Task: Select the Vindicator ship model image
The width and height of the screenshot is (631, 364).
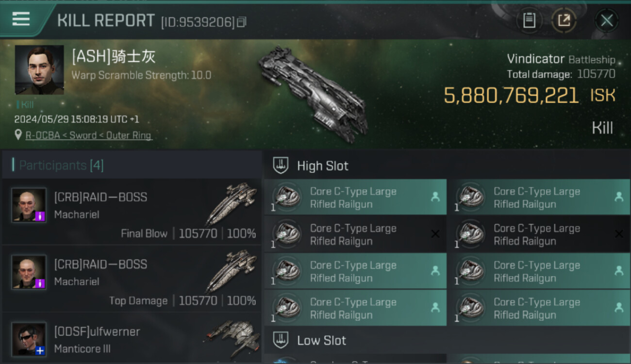Action: pyautogui.click(x=313, y=95)
